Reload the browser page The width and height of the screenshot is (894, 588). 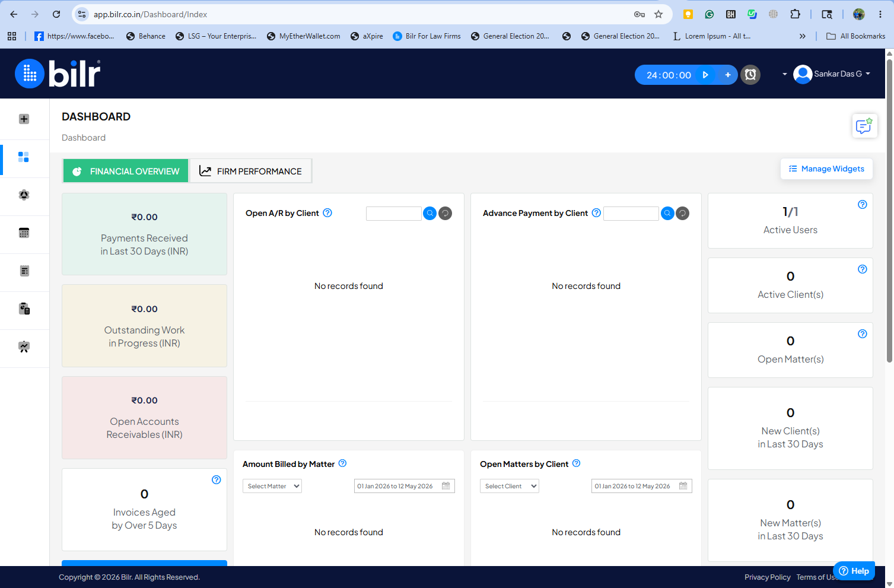tap(56, 14)
